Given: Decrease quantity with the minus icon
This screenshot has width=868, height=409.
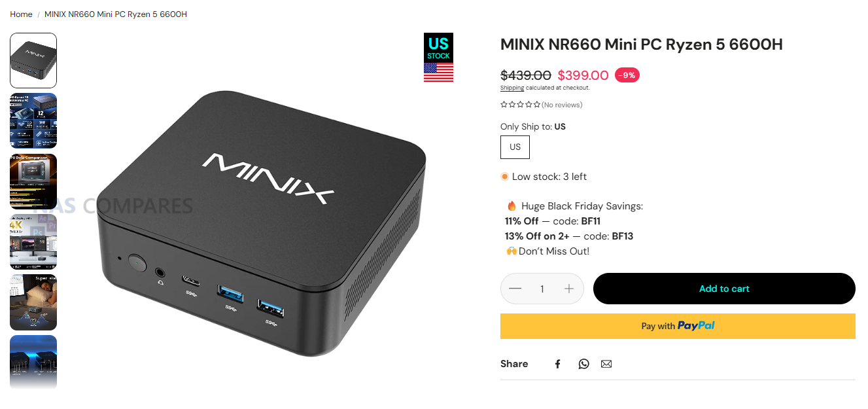Looking at the screenshot, I should (515, 289).
